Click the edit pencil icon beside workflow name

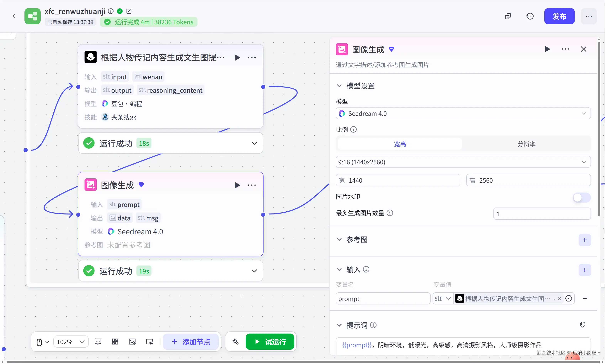click(x=129, y=11)
